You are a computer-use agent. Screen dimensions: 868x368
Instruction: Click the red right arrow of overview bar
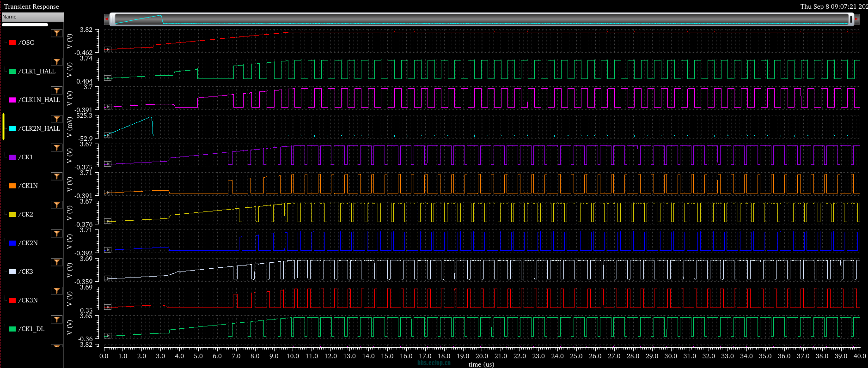[856, 19]
